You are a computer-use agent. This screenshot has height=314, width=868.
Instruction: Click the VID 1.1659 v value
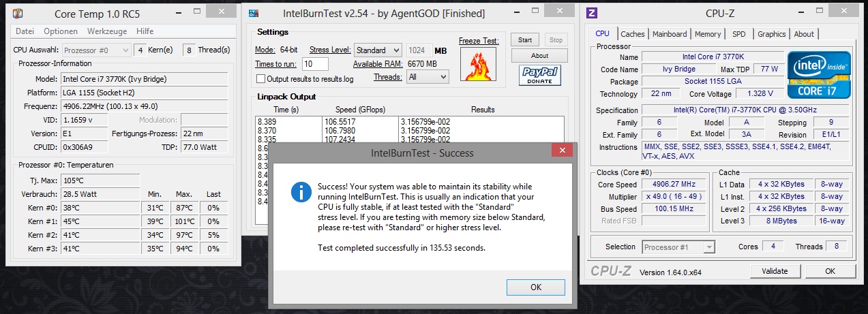[x=85, y=120]
